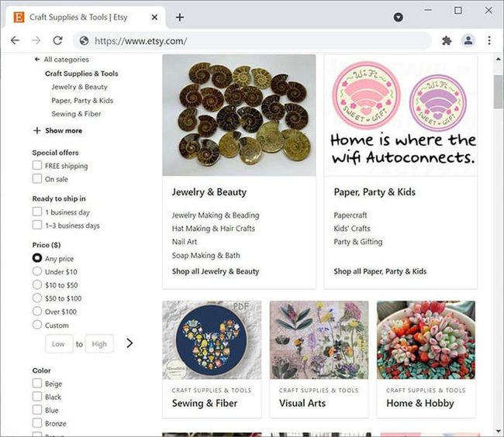
Task: Check the Black color filter
Action: tap(37, 397)
